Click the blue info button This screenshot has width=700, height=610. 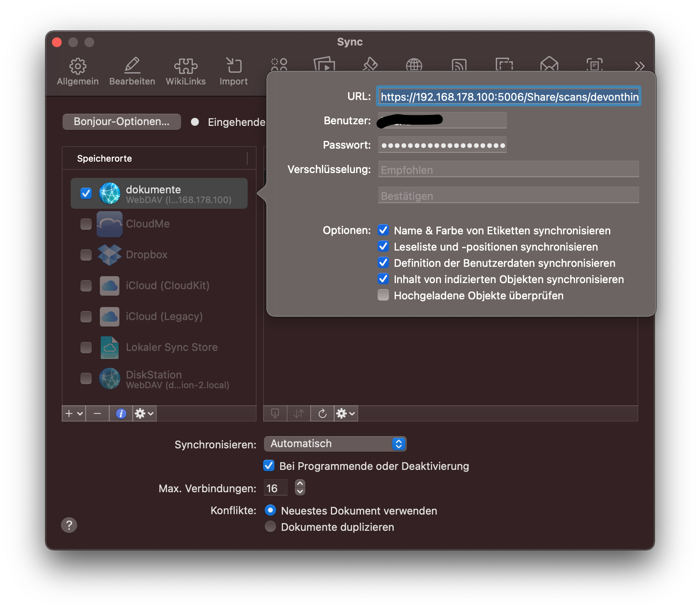click(x=121, y=413)
